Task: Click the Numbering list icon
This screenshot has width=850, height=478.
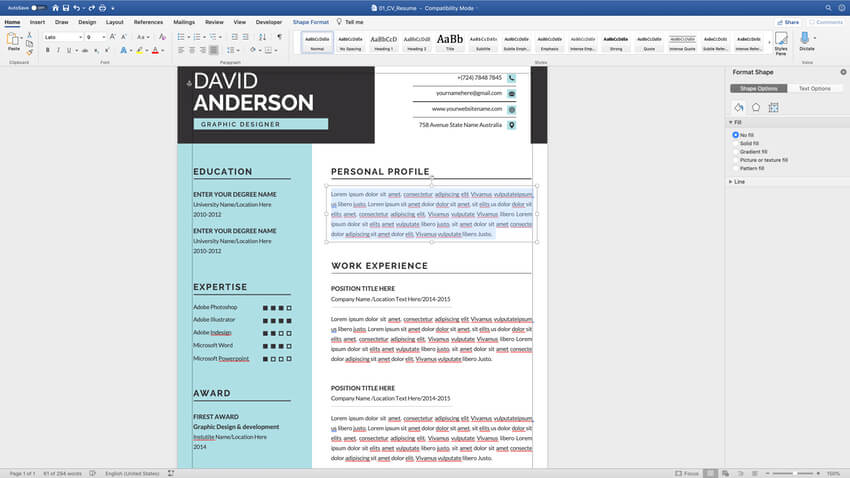Action: (x=197, y=37)
